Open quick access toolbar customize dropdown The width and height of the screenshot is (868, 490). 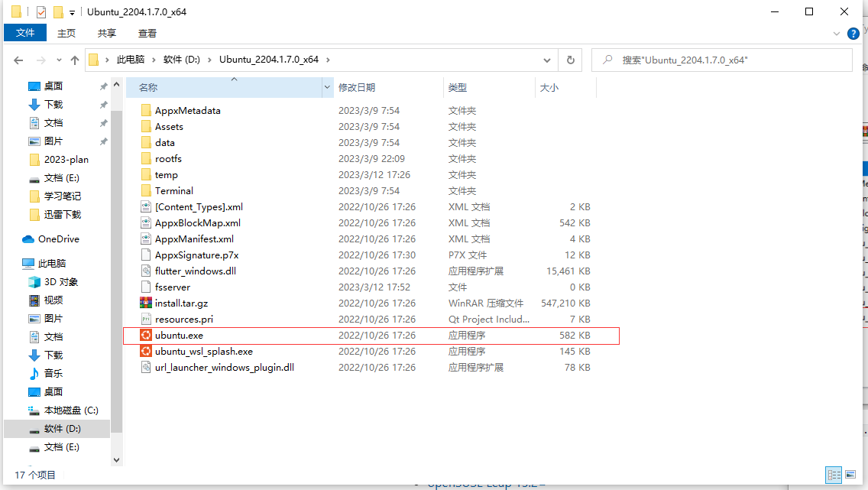72,12
